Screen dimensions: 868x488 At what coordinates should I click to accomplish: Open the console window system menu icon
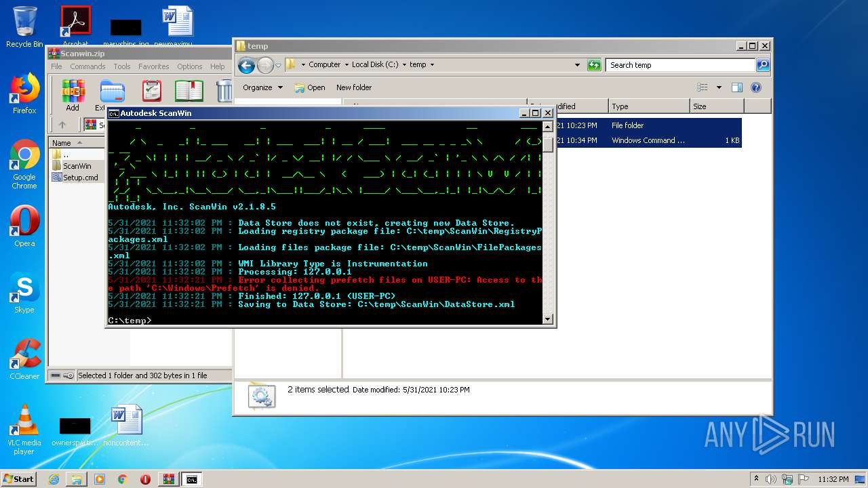[x=114, y=113]
